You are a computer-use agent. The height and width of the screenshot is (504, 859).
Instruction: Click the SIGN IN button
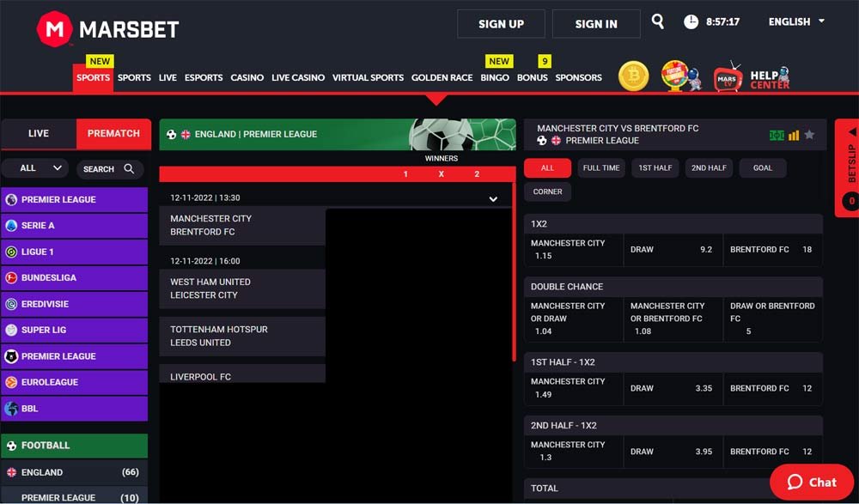(x=596, y=23)
